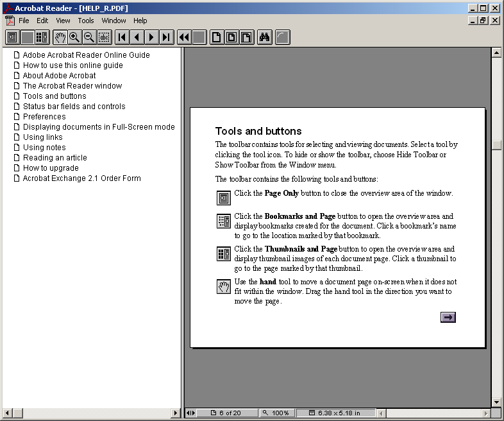Go to the first page using toolbar

click(122, 37)
